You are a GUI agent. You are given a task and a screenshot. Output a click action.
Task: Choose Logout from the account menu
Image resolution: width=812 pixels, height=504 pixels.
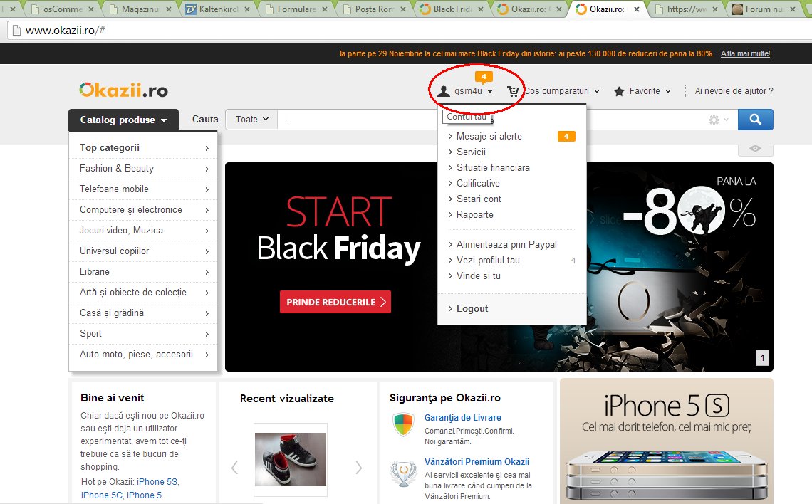click(x=472, y=309)
